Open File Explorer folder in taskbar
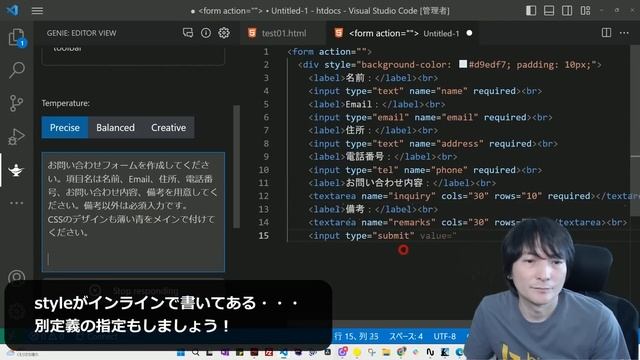This screenshot has width=640, height=360. click(x=386, y=352)
